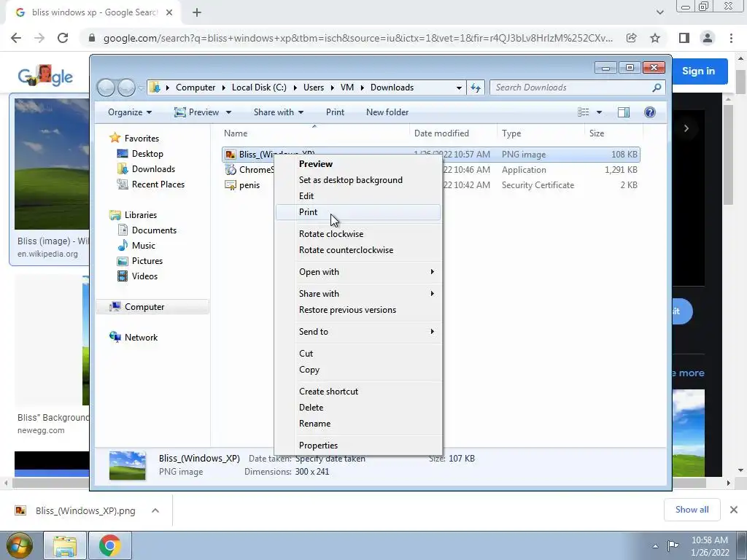747x560 pixels.
Task: Open the Windows Start button
Action: [x=19, y=545]
